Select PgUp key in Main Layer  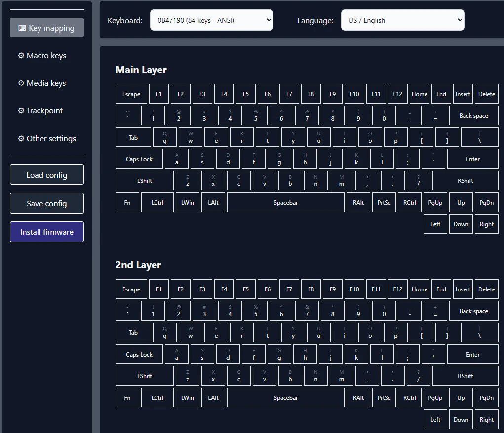[x=435, y=202]
